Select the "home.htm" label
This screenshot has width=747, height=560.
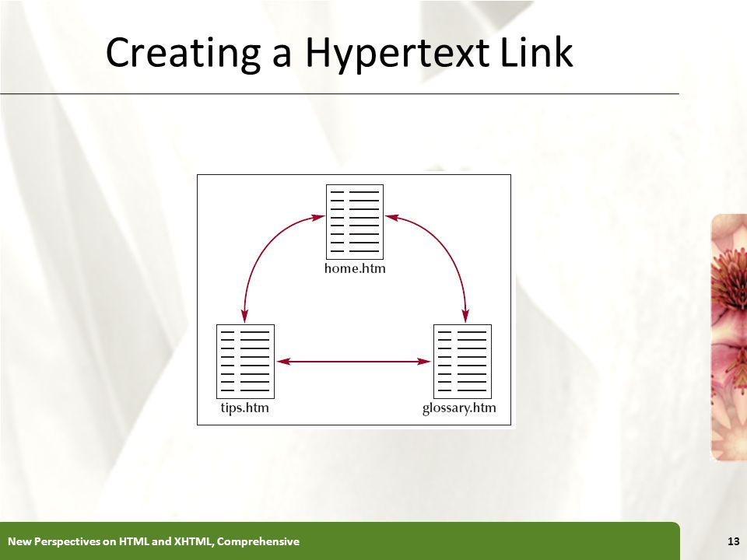click(355, 268)
